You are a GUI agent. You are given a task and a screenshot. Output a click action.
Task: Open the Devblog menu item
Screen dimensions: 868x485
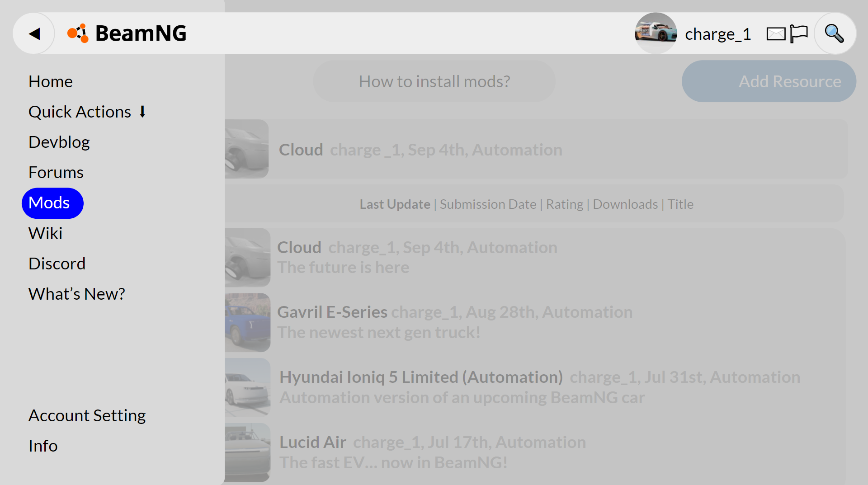(x=59, y=142)
